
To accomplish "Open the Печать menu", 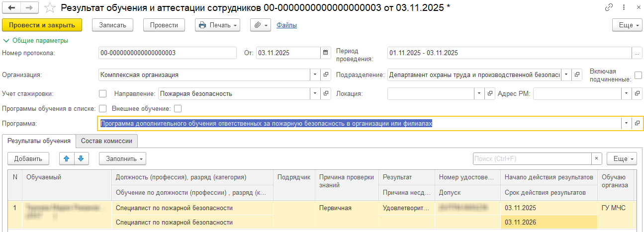I will click(x=217, y=25).
